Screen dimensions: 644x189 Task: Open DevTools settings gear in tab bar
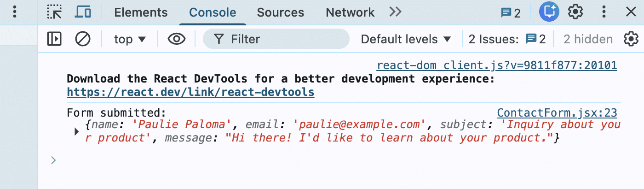(x=575, y=12)
